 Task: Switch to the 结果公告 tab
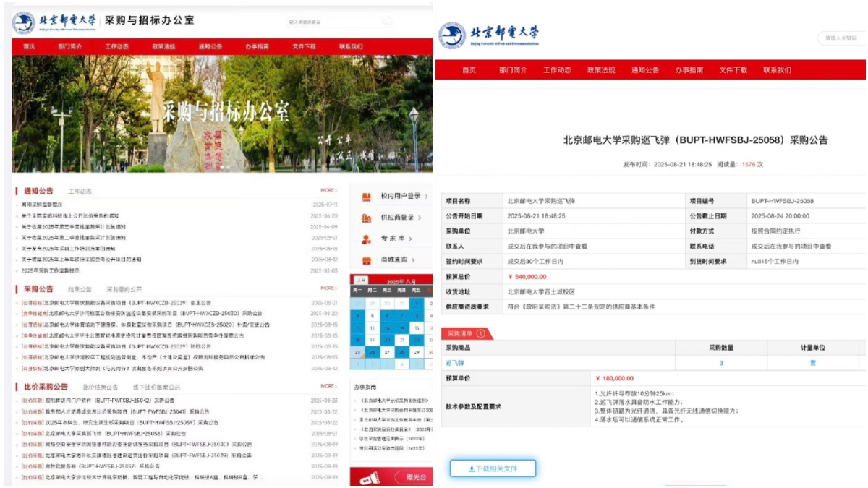[x=80, y=289]
